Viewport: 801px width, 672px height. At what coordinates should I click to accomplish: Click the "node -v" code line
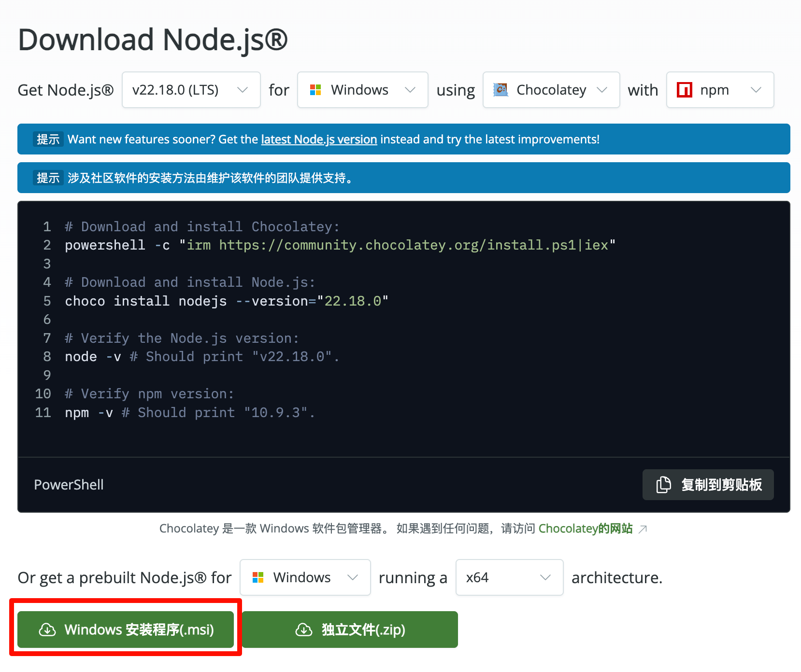click(x=202, y=357)
